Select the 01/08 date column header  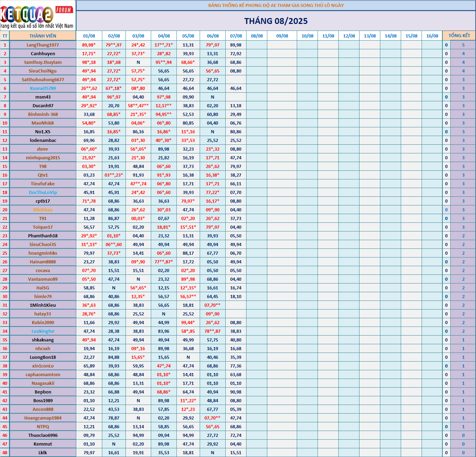[89, 36]
